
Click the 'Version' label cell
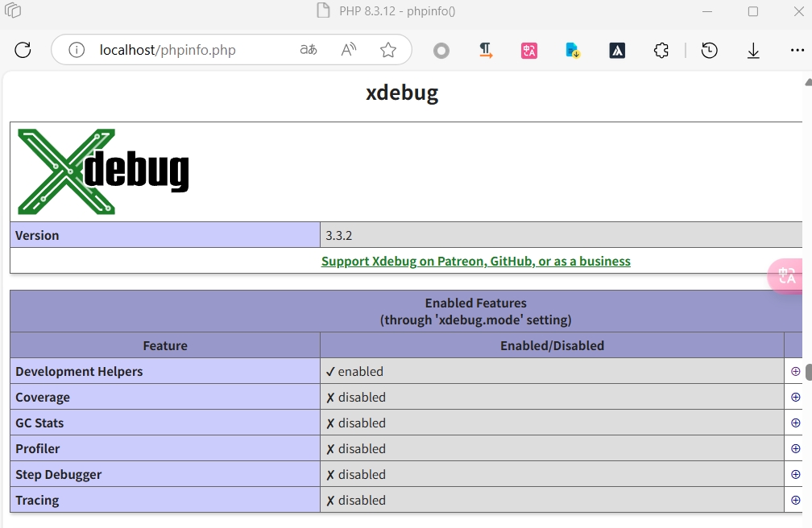coord(165,235)
